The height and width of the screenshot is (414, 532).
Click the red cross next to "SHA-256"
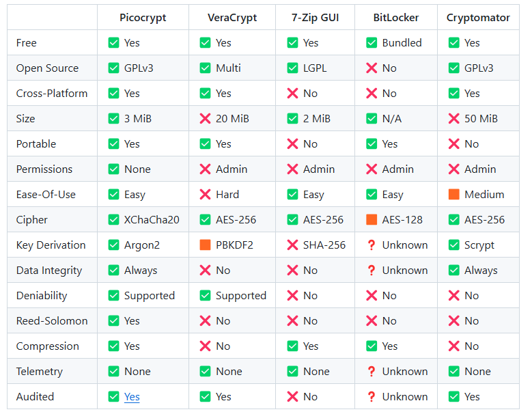click(293, 245)
